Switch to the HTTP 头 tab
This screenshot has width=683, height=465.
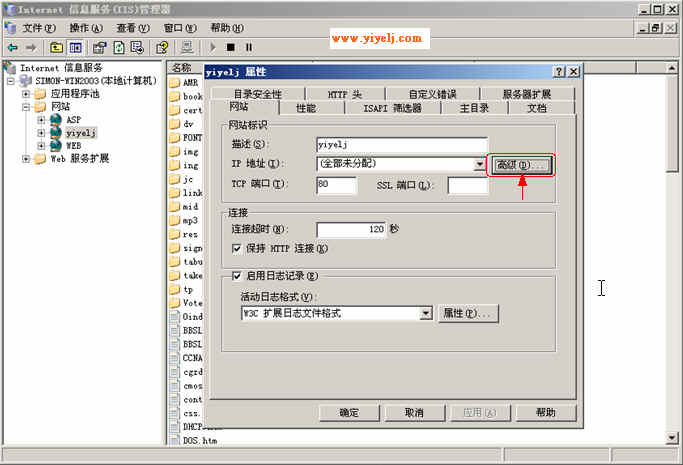(x=345, y=94)
